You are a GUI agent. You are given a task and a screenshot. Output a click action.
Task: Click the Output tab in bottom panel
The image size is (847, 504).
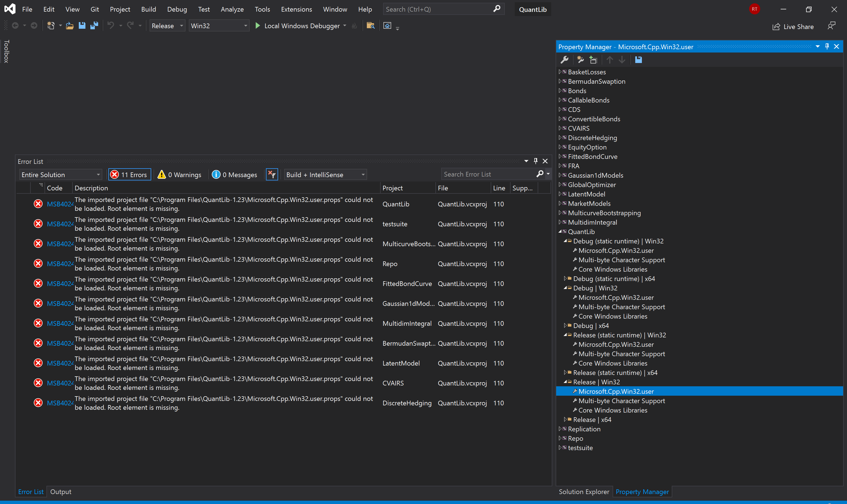click(60, 491)
